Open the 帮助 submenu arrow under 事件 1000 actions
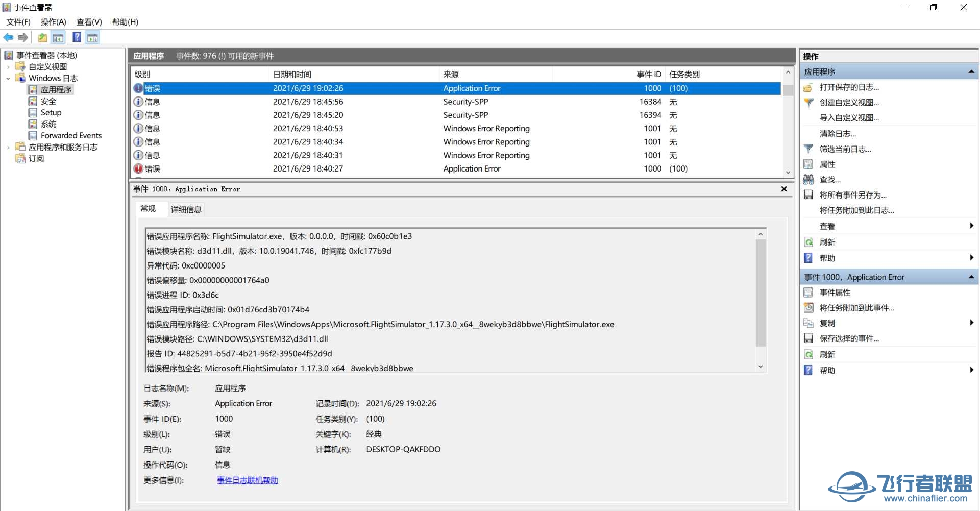The image size is (980, 511). click(x=971, y=370)
